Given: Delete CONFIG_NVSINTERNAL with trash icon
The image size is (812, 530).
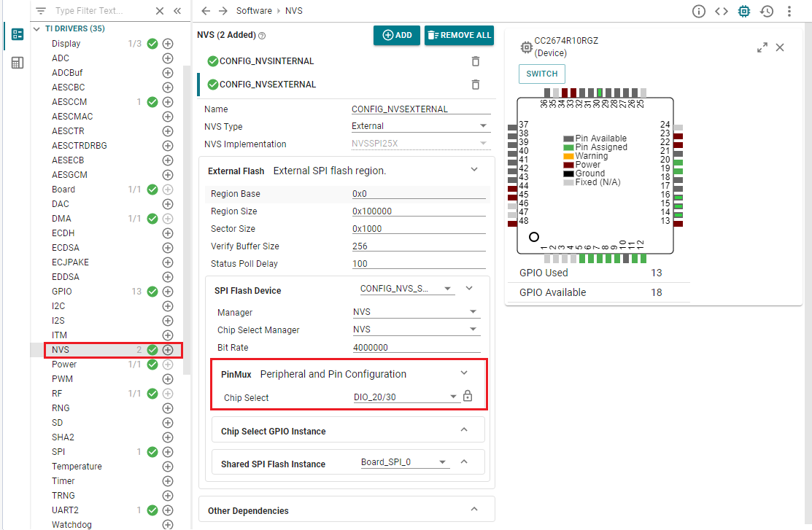Looking at the screenshot, I should coord(476,61).
